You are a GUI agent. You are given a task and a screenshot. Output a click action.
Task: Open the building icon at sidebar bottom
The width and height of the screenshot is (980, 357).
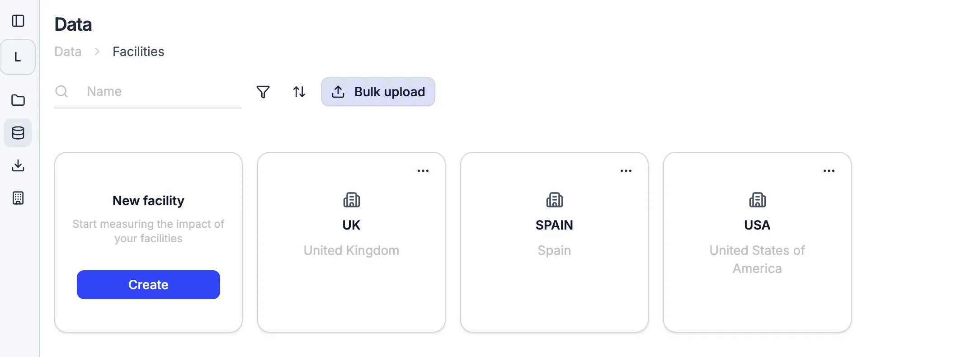pyautogui.click(x=18, y=198)
